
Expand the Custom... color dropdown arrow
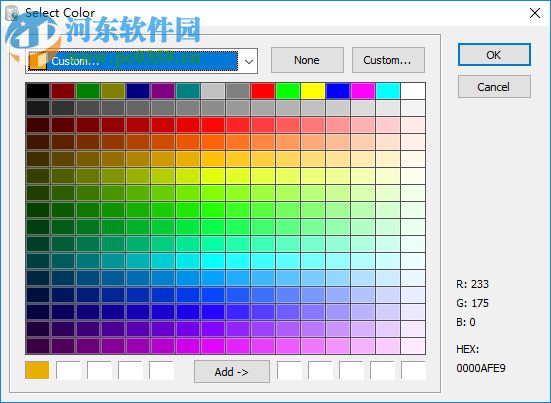click(x=249, y=61)
